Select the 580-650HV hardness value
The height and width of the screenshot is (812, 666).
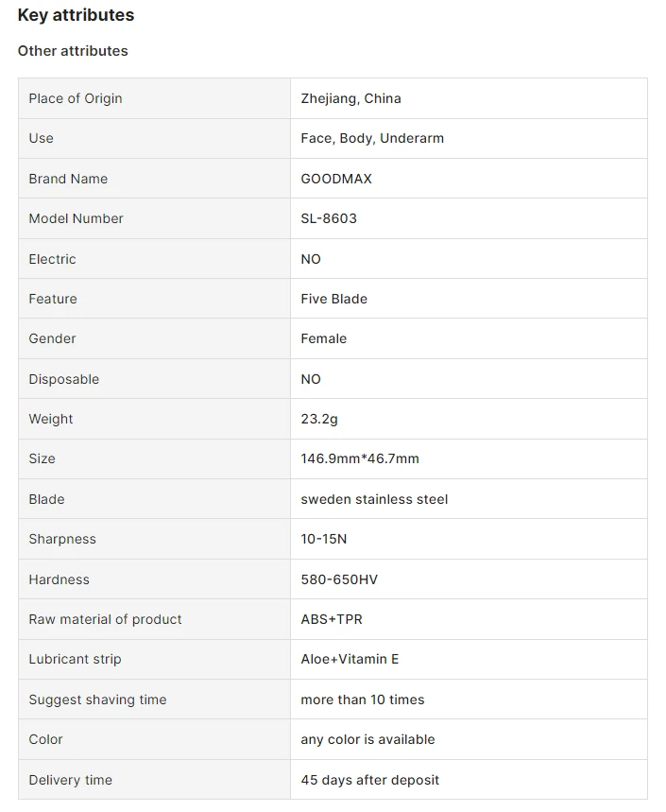point(339,579)
